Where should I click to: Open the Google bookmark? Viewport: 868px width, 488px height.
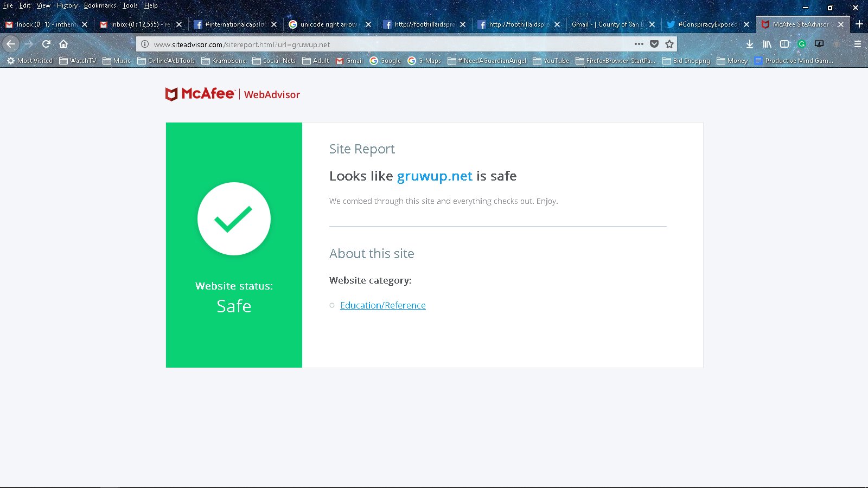385,61
